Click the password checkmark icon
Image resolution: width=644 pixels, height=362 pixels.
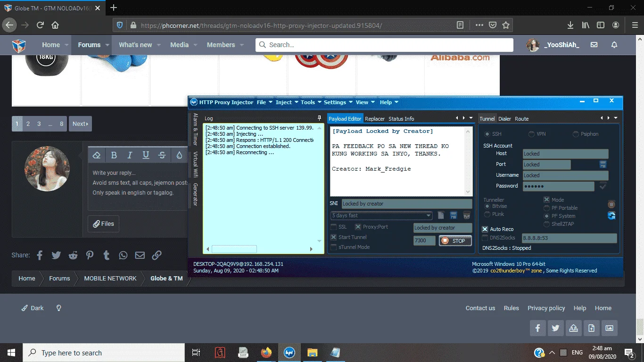(x=603, y=186)
